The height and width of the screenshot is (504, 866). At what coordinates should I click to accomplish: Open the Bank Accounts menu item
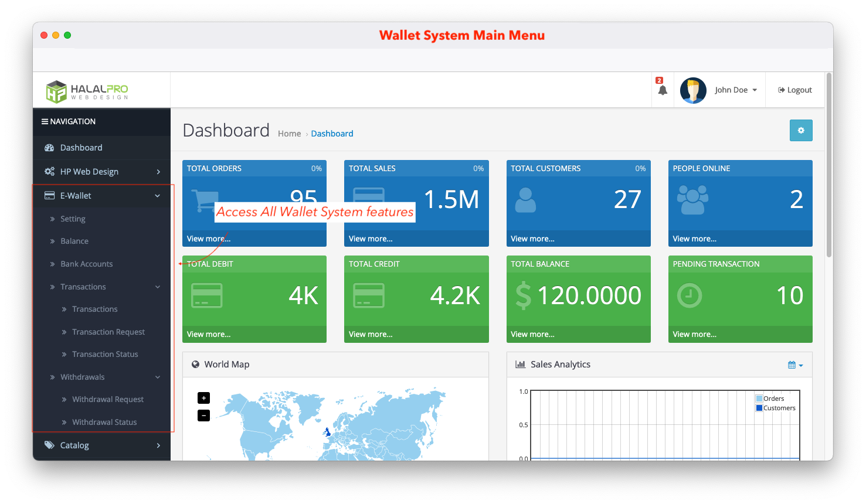coord(86,264)
